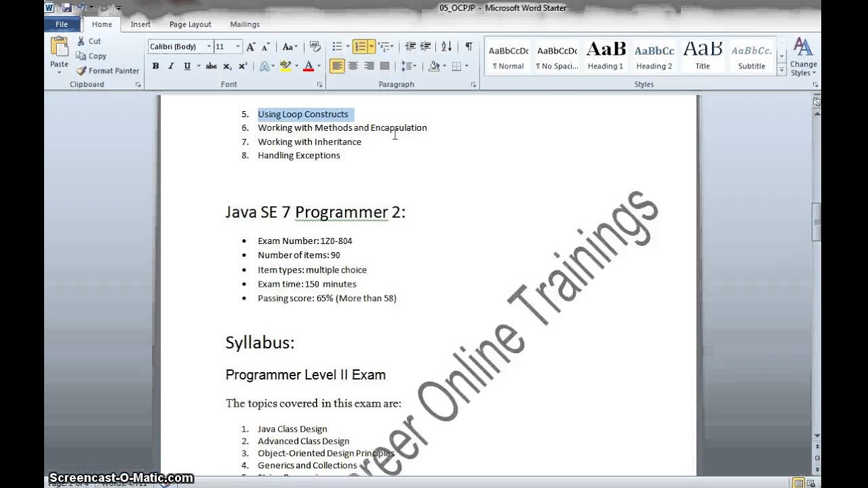
Task: Copy the selection
Action: [91, 56]
